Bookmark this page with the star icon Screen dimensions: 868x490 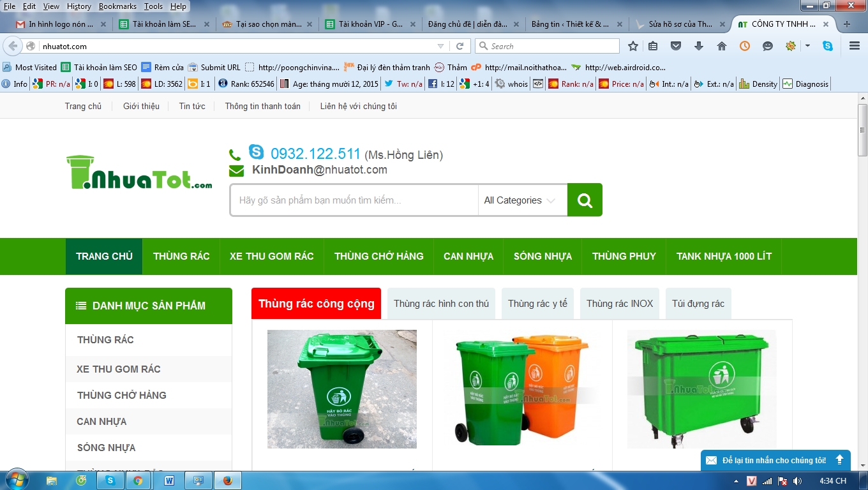click(633, 46)
